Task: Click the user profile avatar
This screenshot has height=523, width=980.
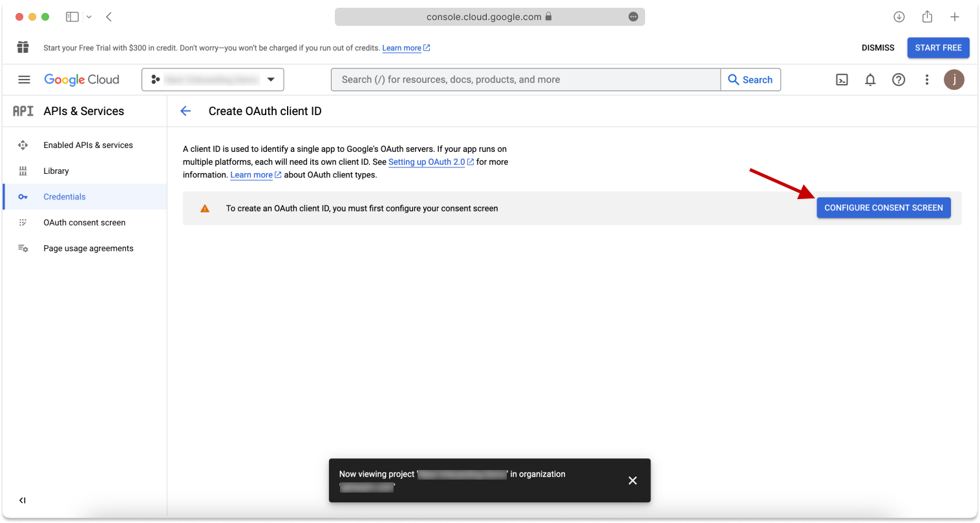Action: click(x=954, y=80)
